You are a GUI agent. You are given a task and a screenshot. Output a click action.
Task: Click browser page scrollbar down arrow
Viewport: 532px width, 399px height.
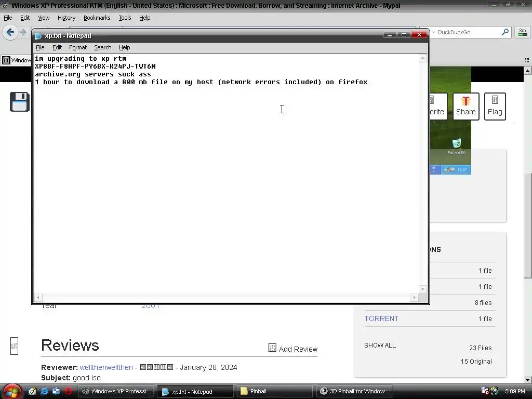coord(528,380)
